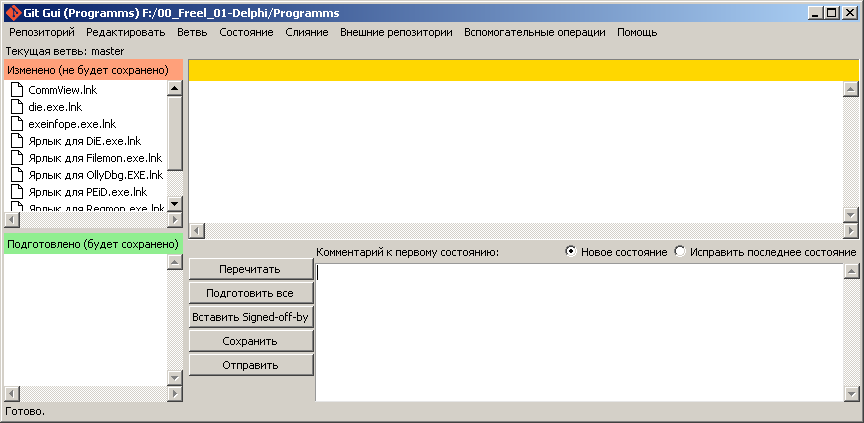Open the Ветвь menu
This screenshot has height=423, width=864.
click(192, 32)
